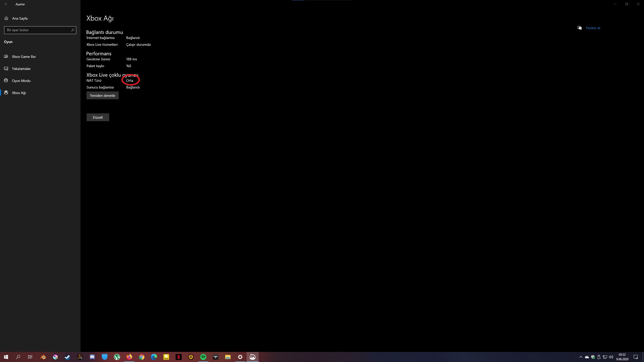Viewport: 644px width, 362px height.
Task: Open the Windows Start menu
Action: [x=6, y=357]
